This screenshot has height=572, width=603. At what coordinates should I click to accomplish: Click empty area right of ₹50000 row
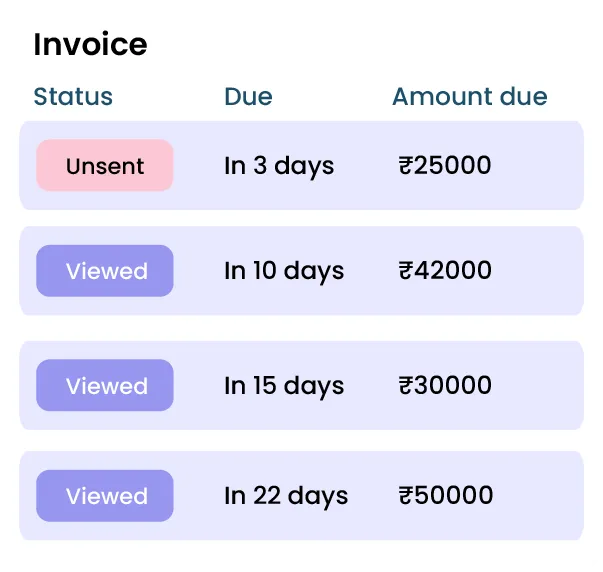540,496
